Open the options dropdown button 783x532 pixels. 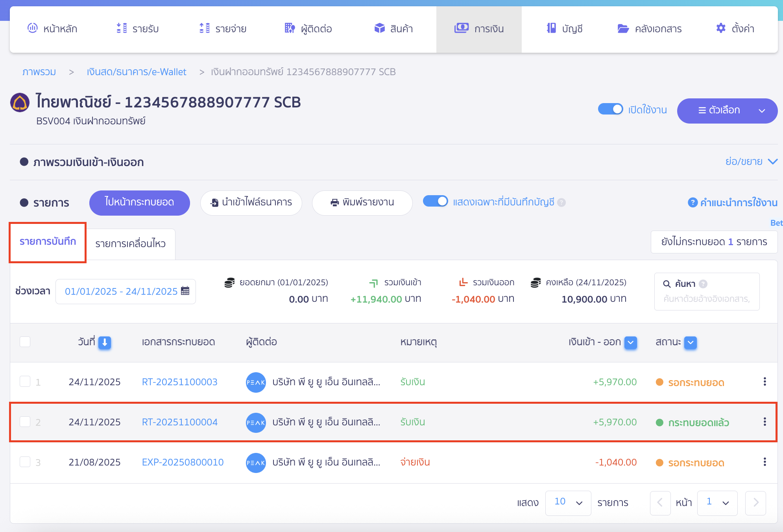click(x=727, y=111)
